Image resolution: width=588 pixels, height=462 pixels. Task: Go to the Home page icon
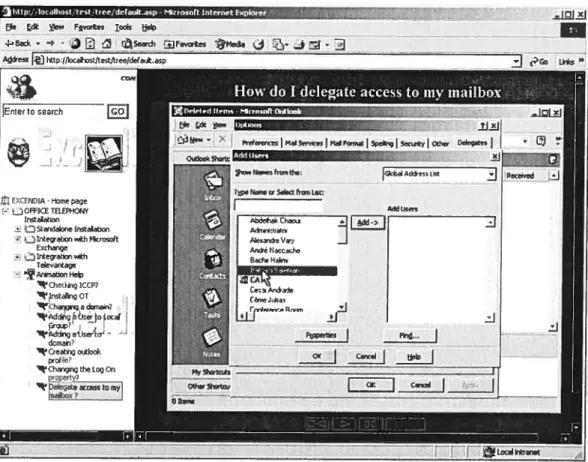point(106,44)
